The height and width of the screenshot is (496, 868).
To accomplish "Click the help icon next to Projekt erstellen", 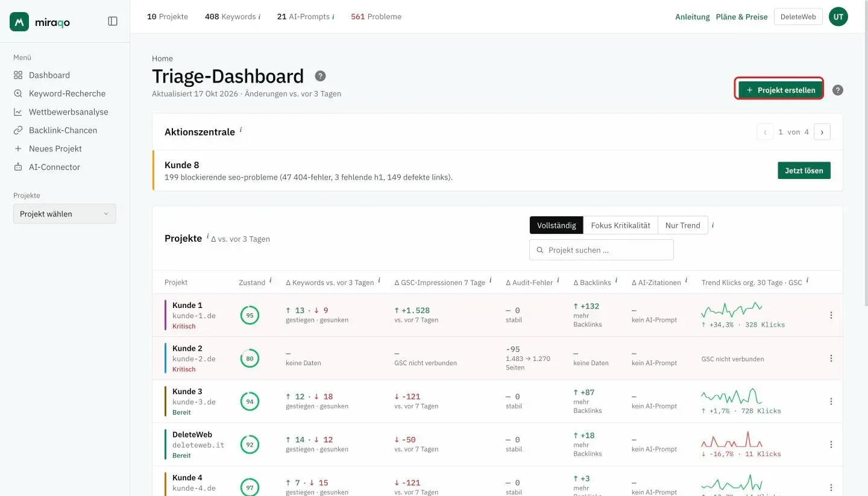I will (x=838, y=90).
